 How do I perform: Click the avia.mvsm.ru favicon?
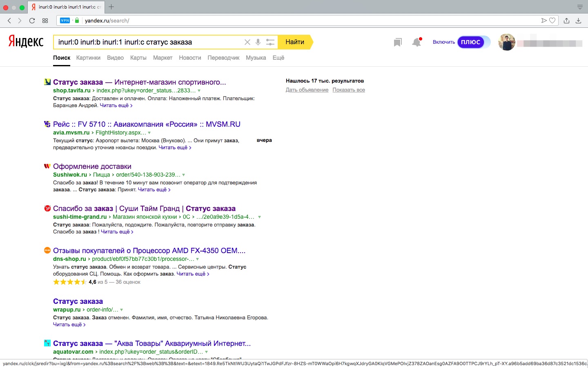click(47, 124)
